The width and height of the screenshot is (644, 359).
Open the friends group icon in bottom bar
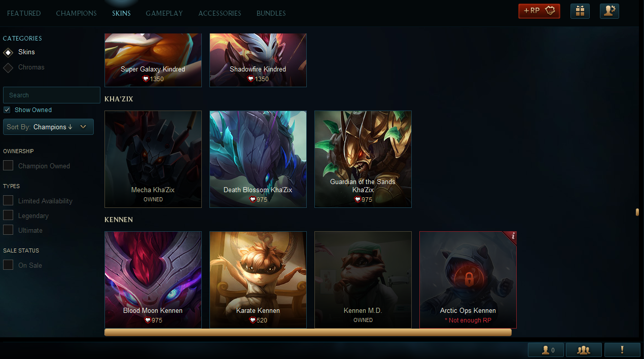(584, 350)
